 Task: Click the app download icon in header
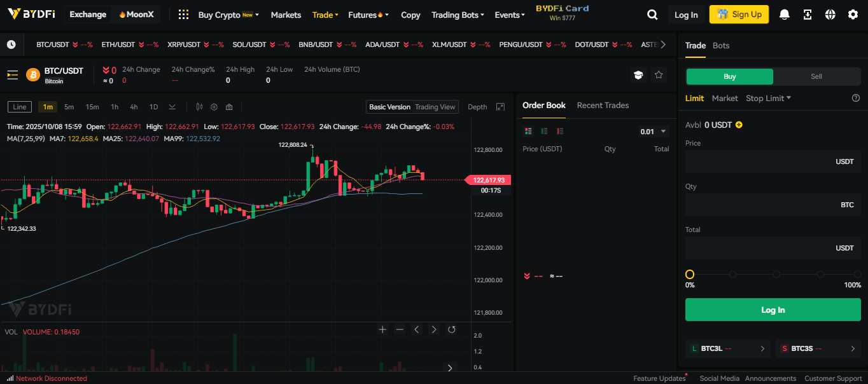808,15
